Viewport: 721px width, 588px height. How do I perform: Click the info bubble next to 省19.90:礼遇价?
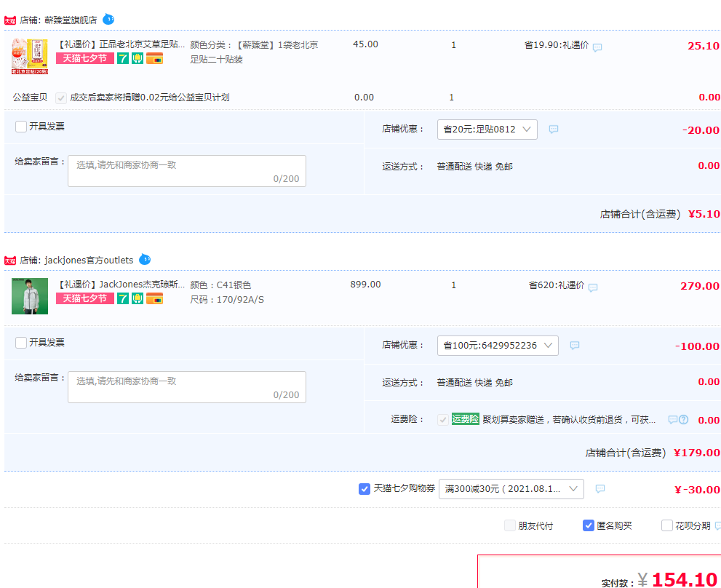pos(597,47)
